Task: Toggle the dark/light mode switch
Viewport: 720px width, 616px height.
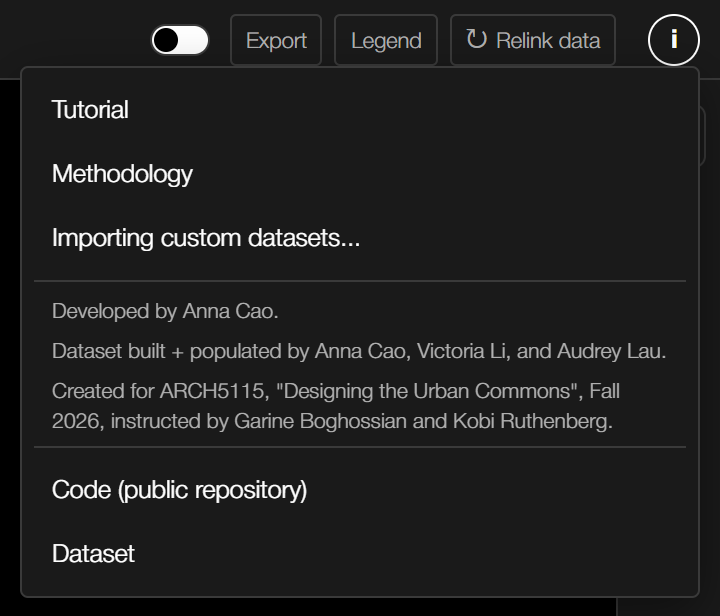Action: click(x=180, y=40)
